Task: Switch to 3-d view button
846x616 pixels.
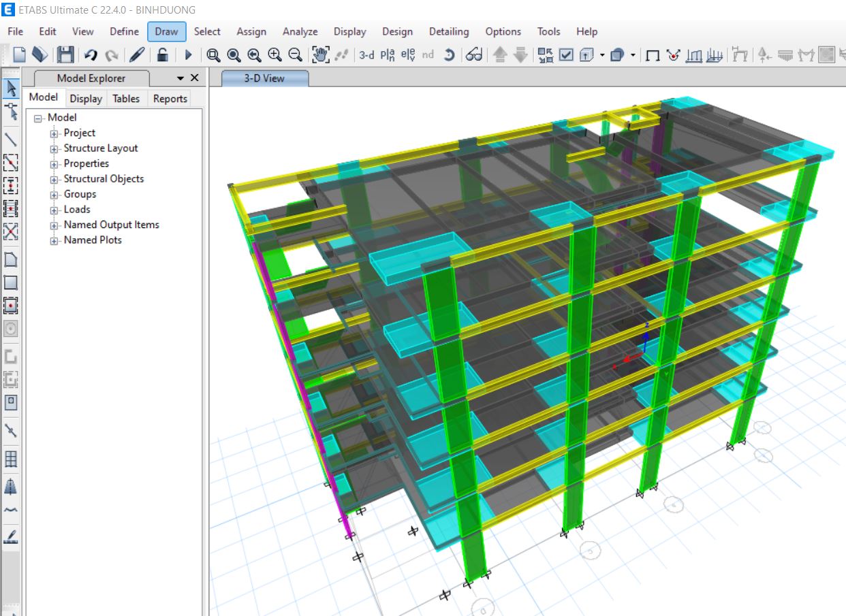Action: coord(367,55)
